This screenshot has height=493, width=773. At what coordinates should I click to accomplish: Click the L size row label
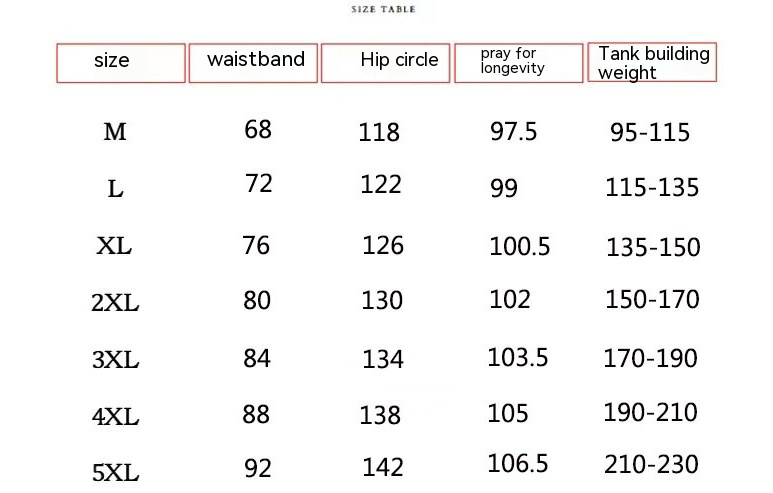(x=115, y=188)
